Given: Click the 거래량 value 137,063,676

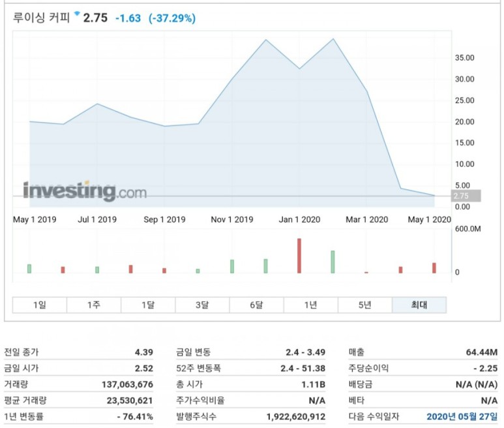Looking at the screenshot, I should [x=127, y=384].
